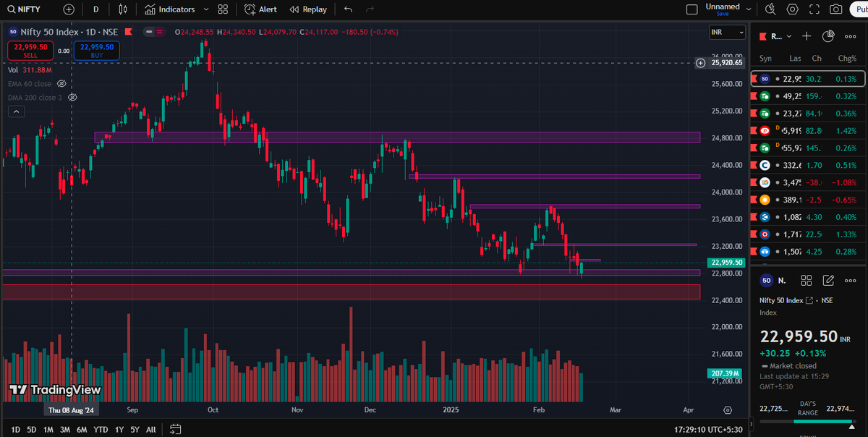
Task: Redo the chart action
Action: pyautogui.click(x=370, y=9)
